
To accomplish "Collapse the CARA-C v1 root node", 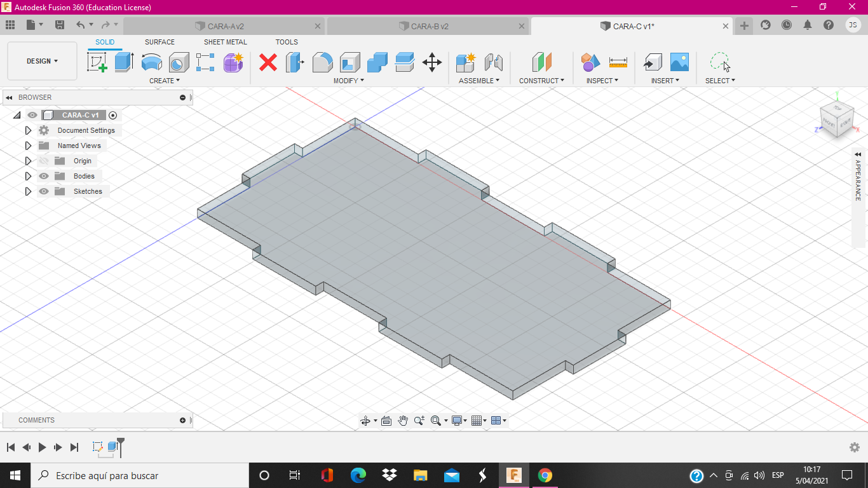I will coord(17,115).
